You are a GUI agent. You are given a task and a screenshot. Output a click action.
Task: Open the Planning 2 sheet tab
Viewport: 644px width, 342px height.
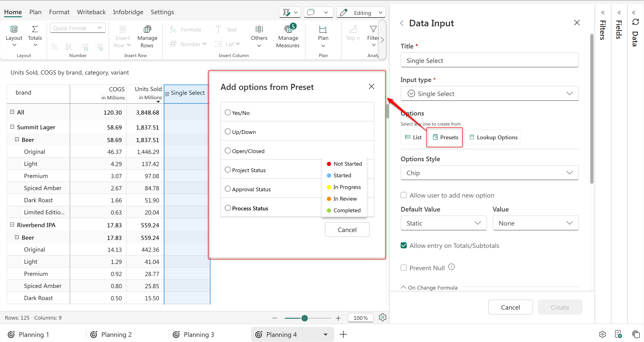[116, 334]
